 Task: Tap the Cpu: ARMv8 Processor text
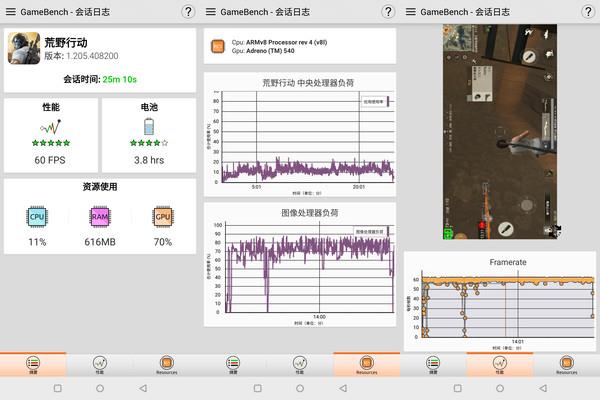click(279, 42)
